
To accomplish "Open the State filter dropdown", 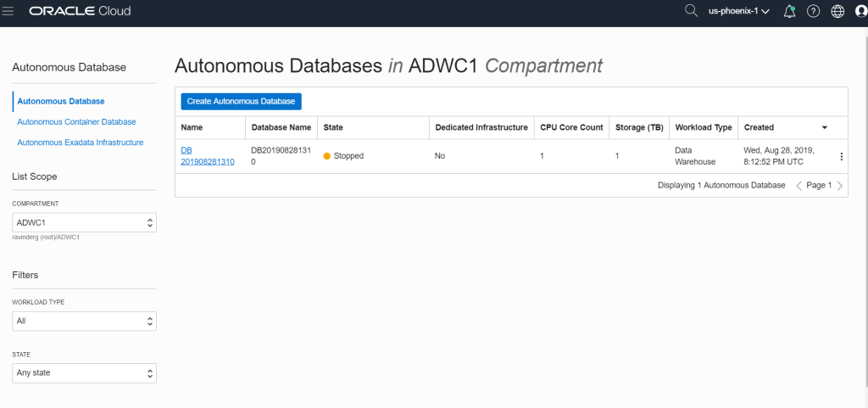I will coord(84,373).
